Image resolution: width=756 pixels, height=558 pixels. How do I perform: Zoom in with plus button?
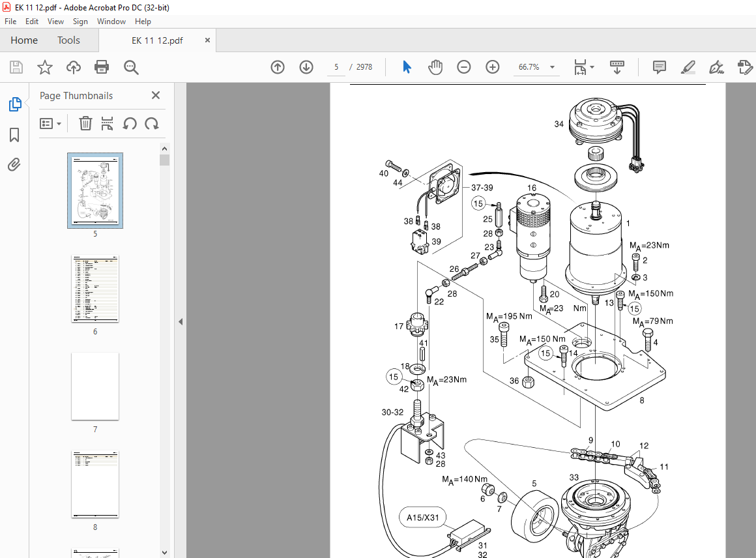pos(492,67)
